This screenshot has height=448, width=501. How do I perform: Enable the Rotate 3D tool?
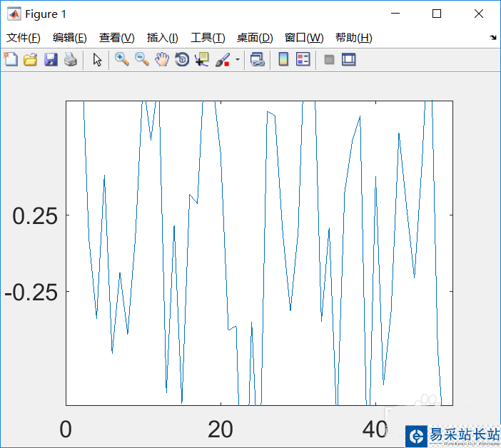point(182,59)
